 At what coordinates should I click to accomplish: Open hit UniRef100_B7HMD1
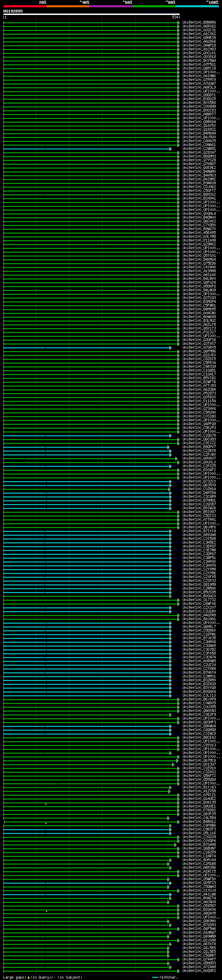click(199, 501)
